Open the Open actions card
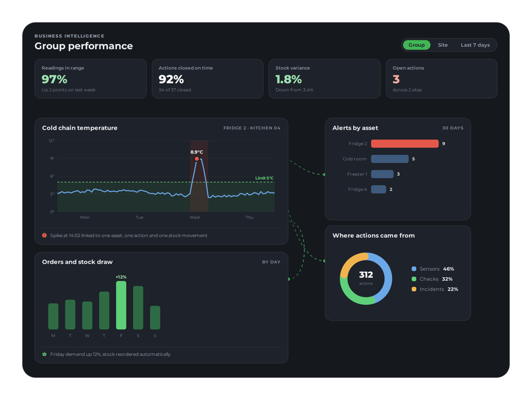The width and height of the screenshot is (532, 400). pos(442,79)
